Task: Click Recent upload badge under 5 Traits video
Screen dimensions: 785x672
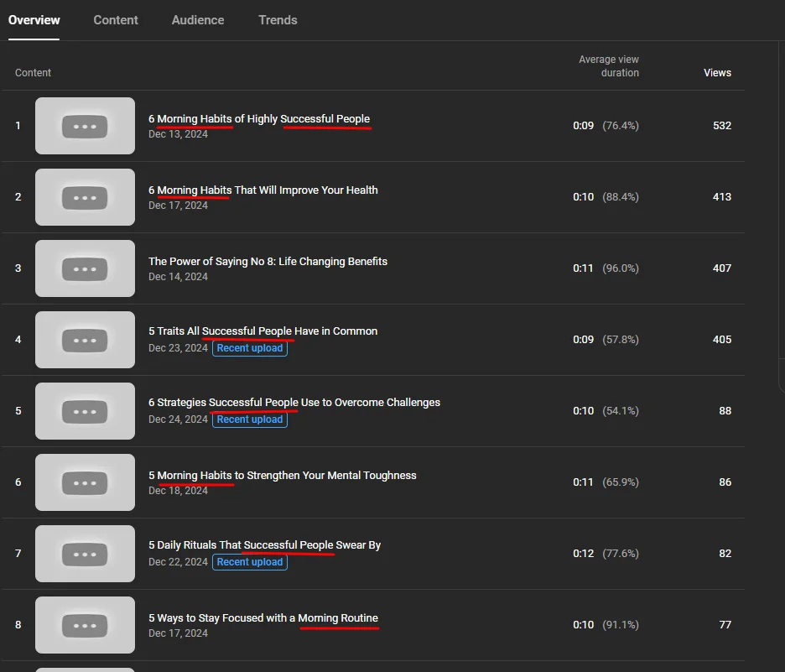Action: click(x=250, y=348)
